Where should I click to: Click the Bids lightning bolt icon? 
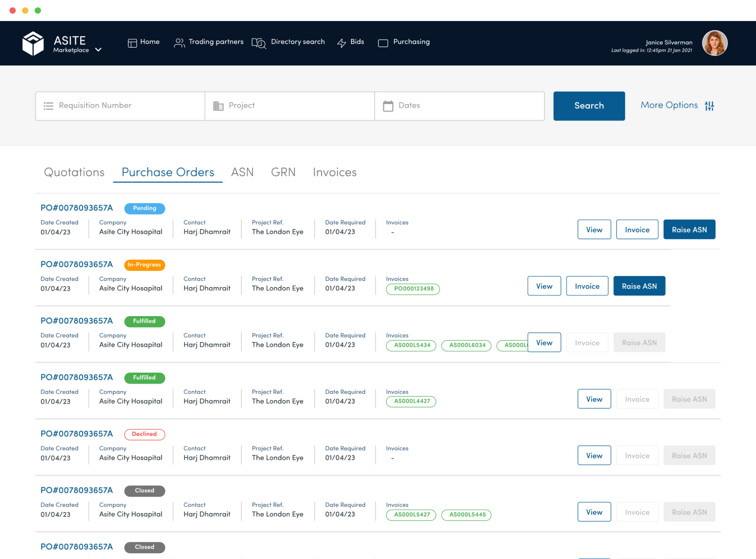(341, 43)
